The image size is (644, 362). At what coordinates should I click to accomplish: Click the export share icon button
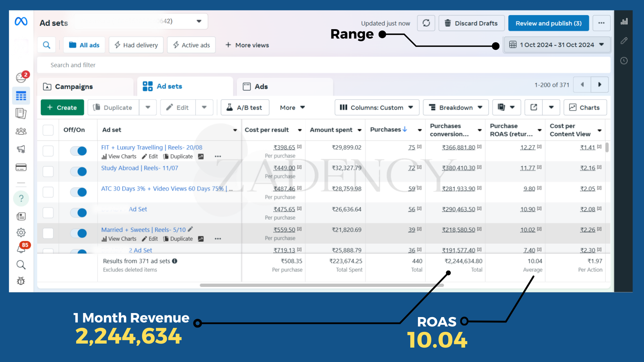534,107
